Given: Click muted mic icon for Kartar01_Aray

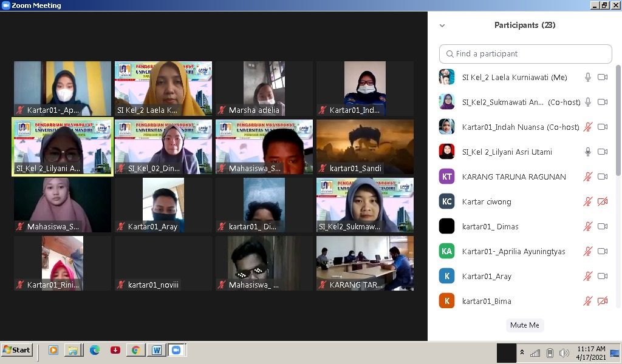Looking at the screenshot, I should [x=588, y=276].
